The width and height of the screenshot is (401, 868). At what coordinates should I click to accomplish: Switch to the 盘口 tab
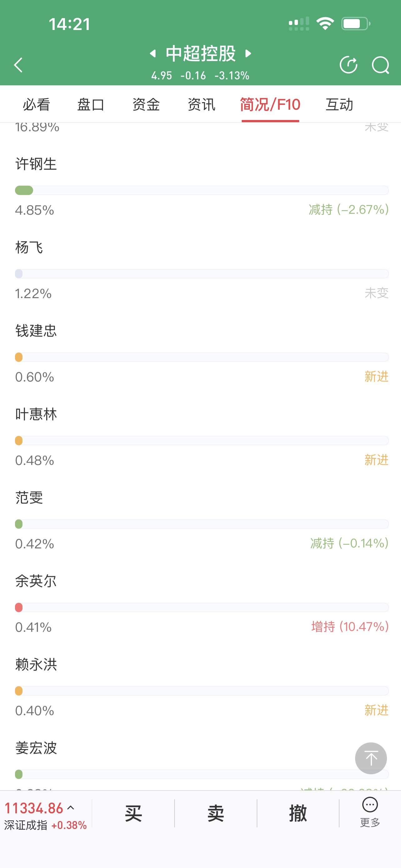[x=91, y=104]
